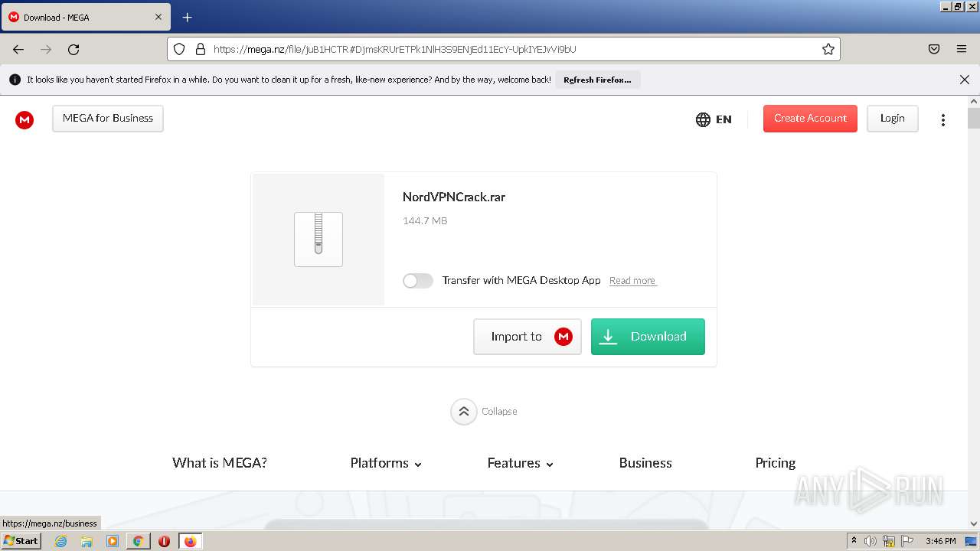Click the MEGA for Business button
Image resolution: width=980 pixels, height=551 pixels.
point(108,119)
